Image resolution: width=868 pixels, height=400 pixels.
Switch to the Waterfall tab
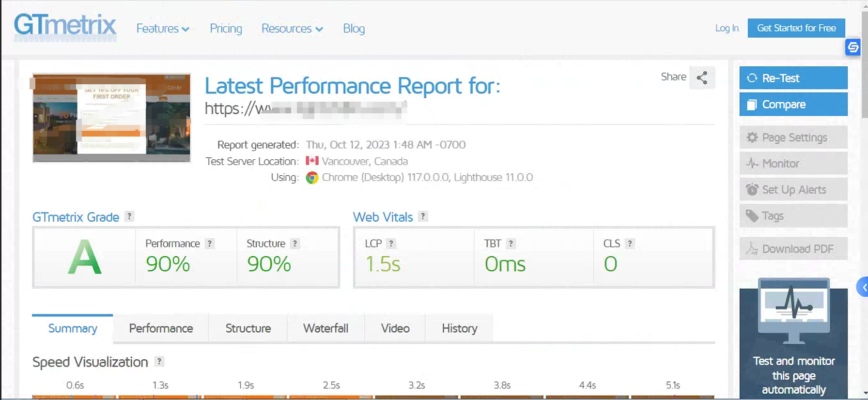click(325, 328)
